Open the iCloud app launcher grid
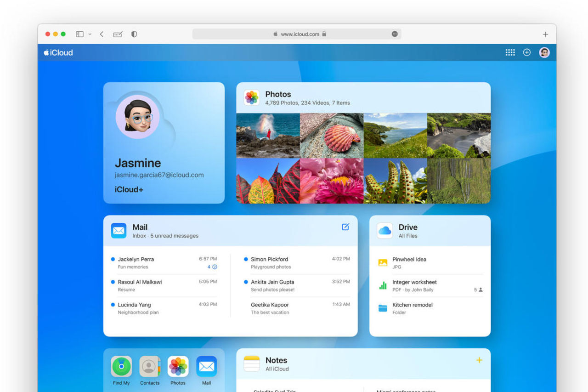 click(x=510, y=52)
